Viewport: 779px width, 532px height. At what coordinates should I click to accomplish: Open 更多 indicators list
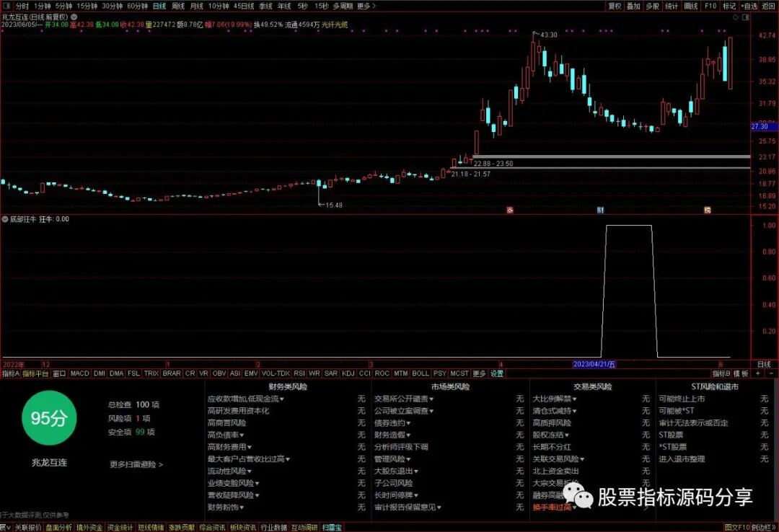(x=479, y=373)
